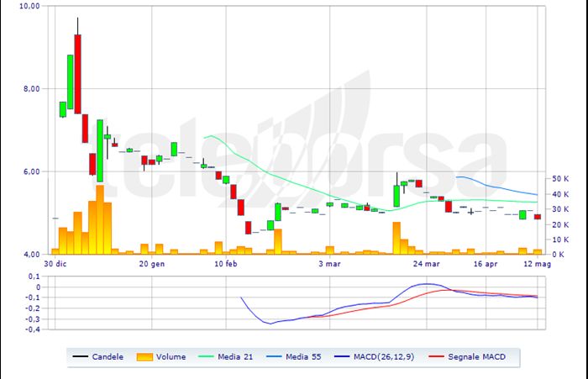Screen dimensions: 588x379
Task: Click the green Media 21 legend line marker
Action: tap(206, 356)
